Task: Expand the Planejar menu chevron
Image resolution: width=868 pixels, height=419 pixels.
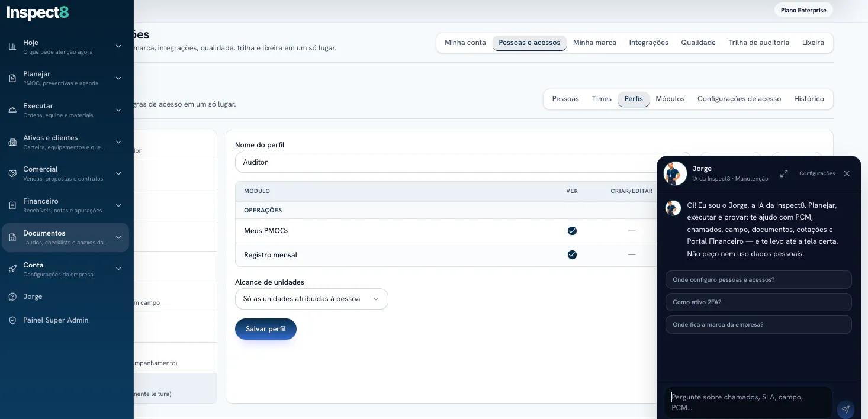Action: point(118,78)
